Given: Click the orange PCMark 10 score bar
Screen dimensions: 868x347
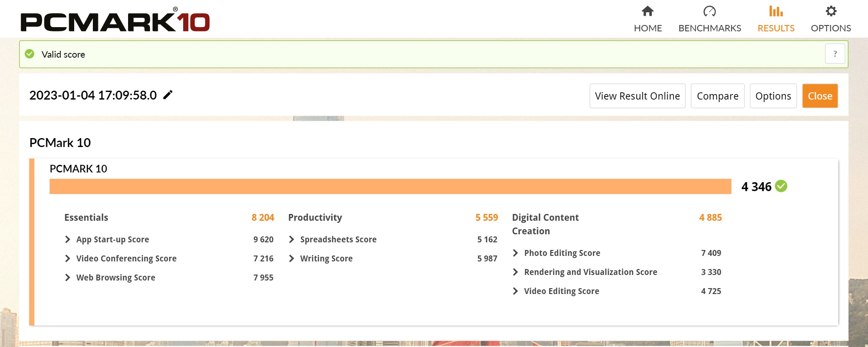Looking at the screenshot, I should [x=391, y=186].
